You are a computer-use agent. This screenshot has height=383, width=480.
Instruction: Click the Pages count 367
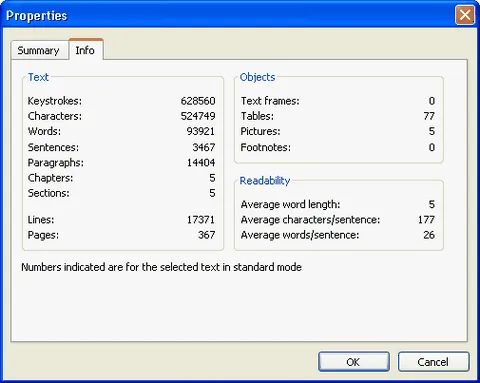click(207, 235)
